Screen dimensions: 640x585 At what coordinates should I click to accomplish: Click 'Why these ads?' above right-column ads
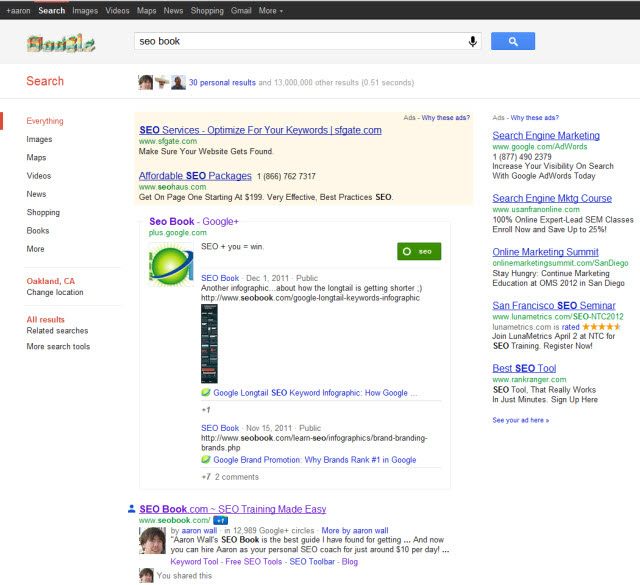click(535, 118)
